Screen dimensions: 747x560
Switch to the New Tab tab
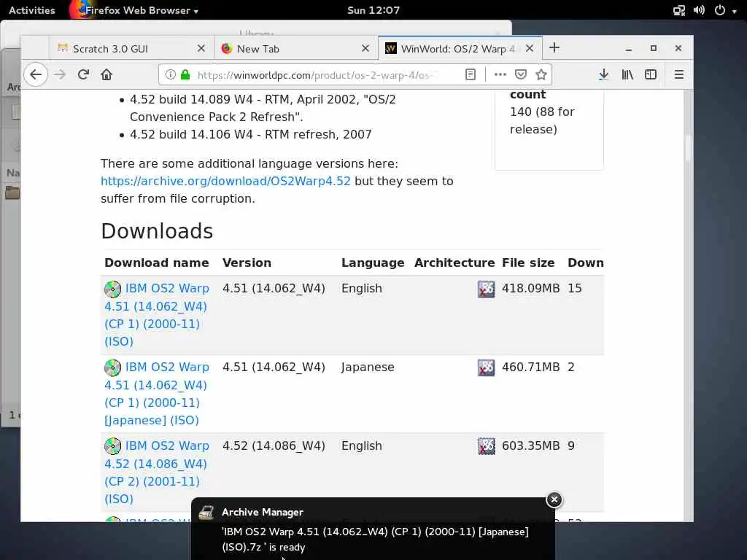coord(296,49)
